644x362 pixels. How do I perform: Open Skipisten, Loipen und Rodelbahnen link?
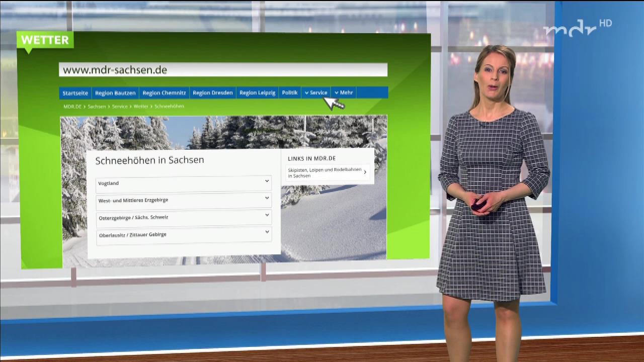327,173
